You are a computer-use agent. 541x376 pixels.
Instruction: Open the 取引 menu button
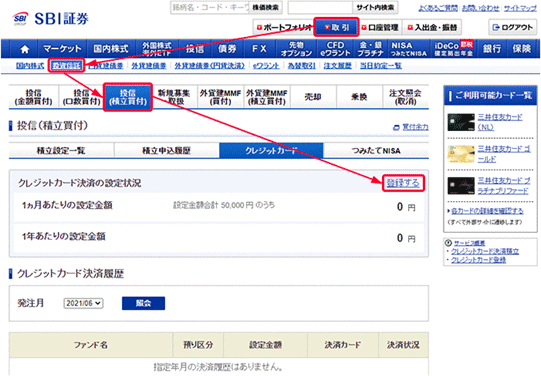[x=336, y=27]
